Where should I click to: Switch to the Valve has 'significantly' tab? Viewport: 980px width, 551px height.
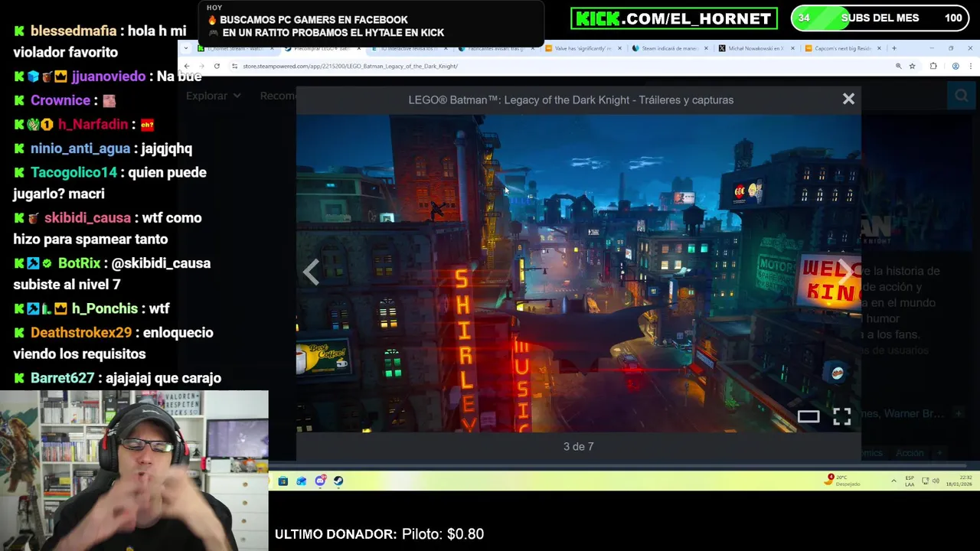click(x=583, y=48)
